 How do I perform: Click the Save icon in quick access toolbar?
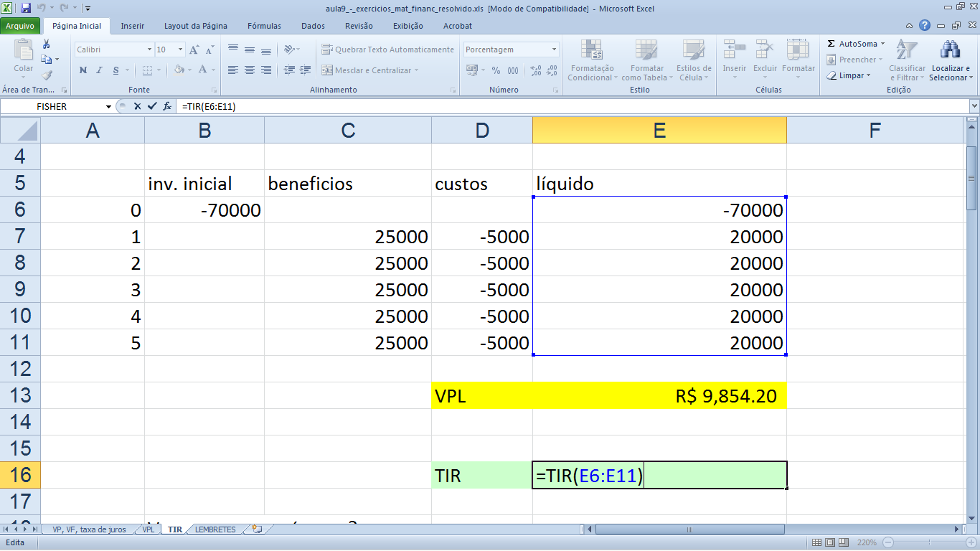point(27,8)
